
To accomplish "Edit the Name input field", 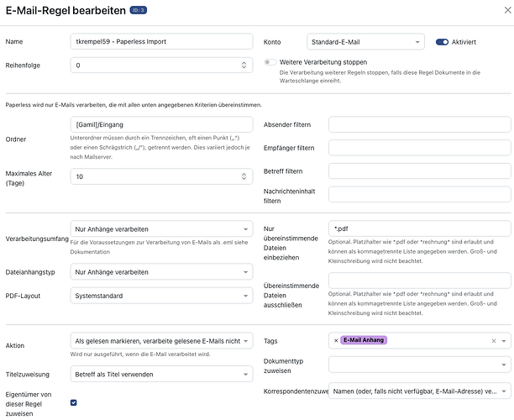I will pos(161,41).
